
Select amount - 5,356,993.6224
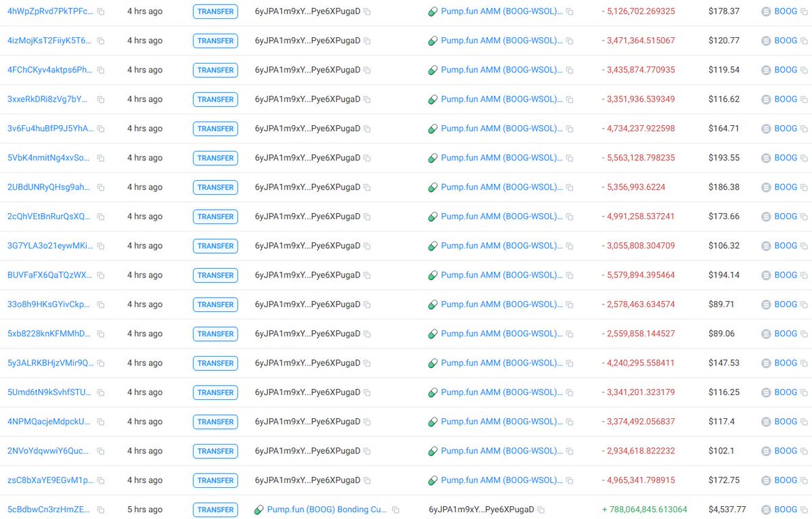pyautogui.click(x=633, y=187)
